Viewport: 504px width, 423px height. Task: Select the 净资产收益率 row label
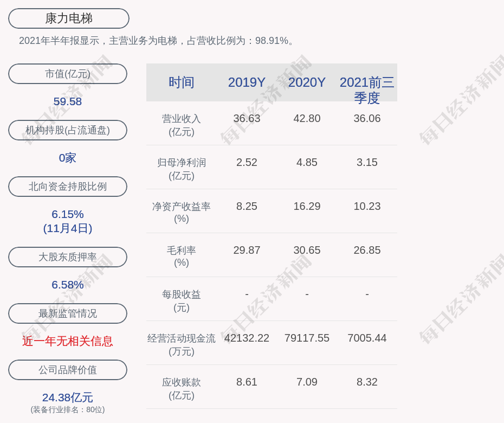click(x=182, y=212)
